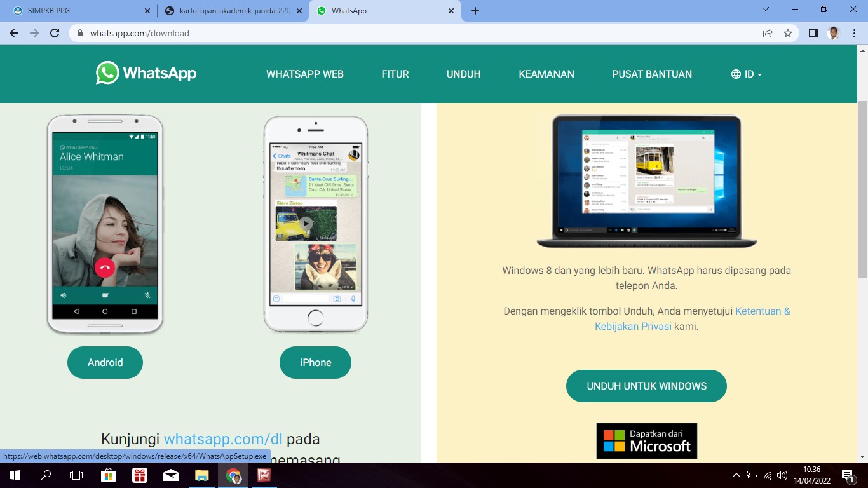
Task: Click the page vertical scrollbar
Action: [x=862, y=189]
